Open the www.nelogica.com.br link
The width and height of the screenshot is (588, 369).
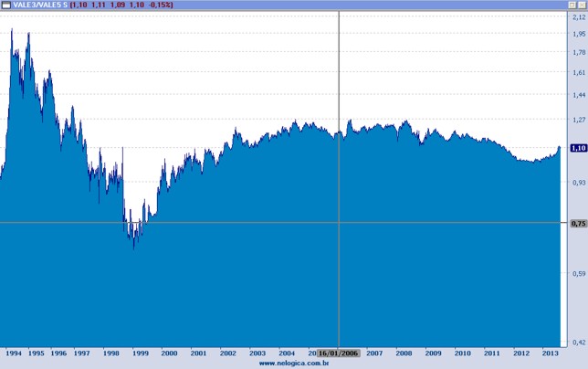[294, 363]
